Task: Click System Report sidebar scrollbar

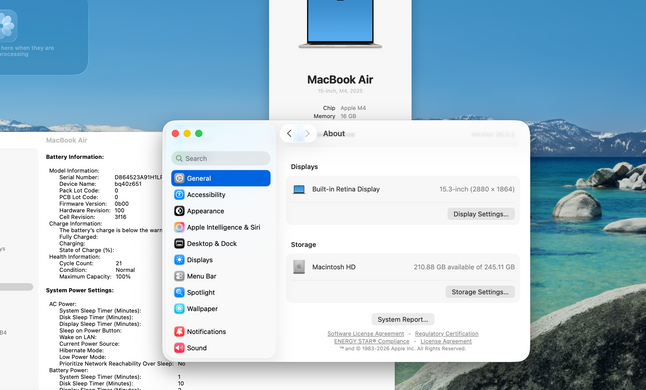Action: [x=16, y=287]
